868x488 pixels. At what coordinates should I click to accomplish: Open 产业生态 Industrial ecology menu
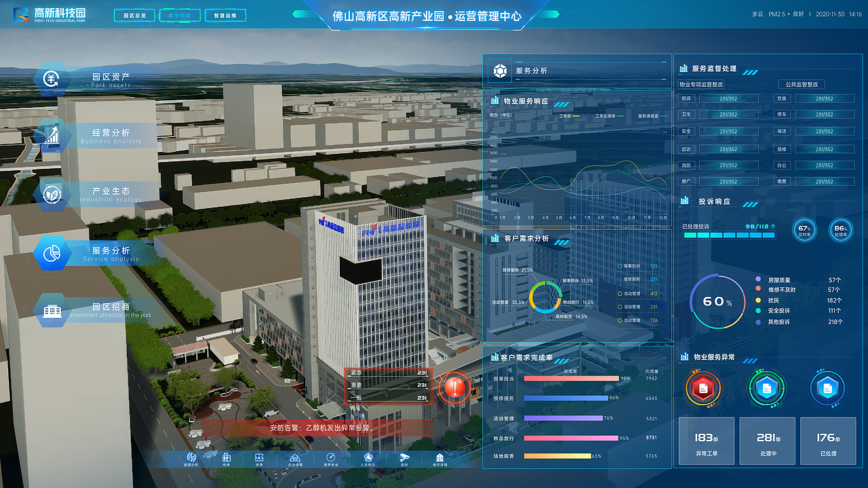[x=102, y=194]
